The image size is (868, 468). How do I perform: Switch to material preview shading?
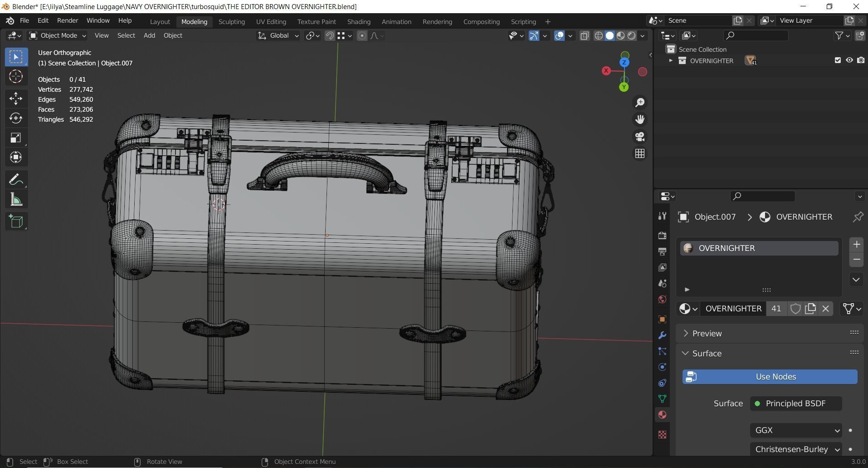[620, 35]
